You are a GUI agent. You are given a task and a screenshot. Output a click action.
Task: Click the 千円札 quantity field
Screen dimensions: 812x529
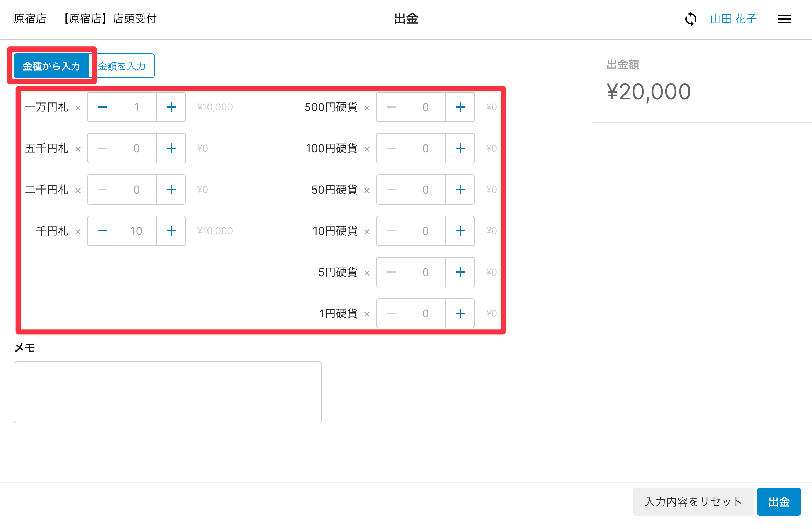pos(137,231)
